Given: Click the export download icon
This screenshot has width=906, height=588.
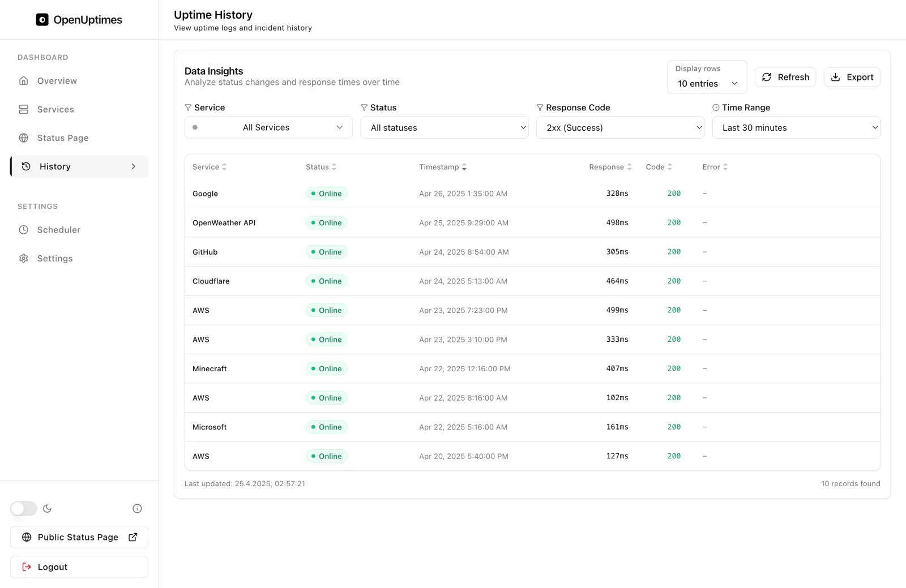Looking at the screenshot, I should tap(835, 77).
